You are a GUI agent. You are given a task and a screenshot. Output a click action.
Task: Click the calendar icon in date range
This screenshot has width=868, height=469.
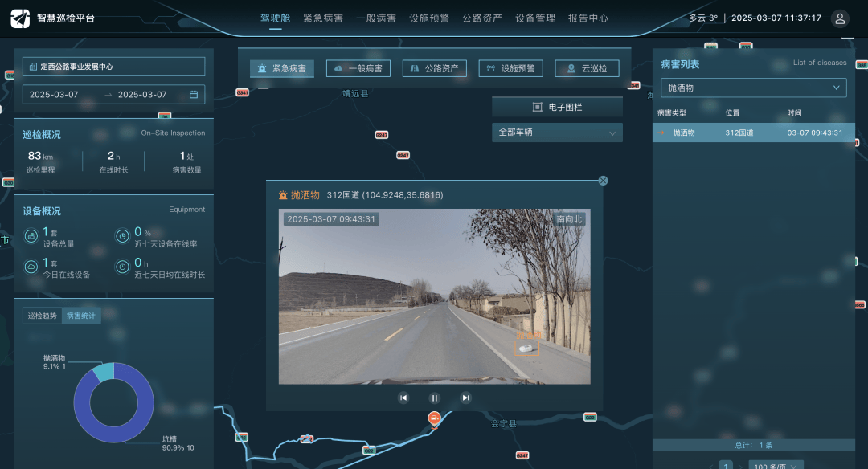(194, 95)
